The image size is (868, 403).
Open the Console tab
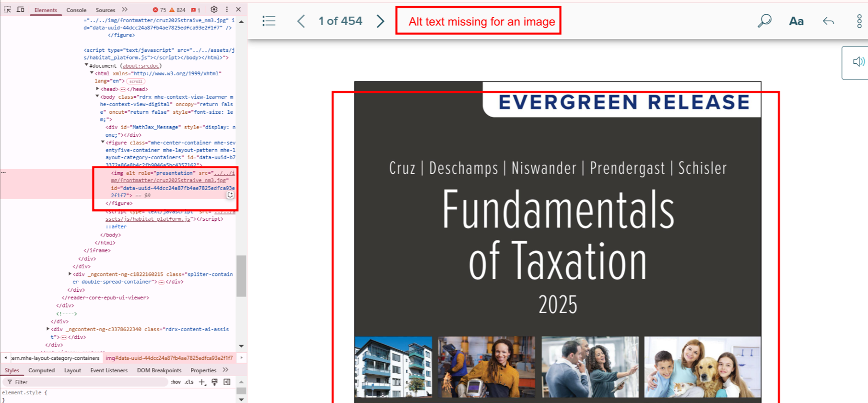[x=76, y=10]
